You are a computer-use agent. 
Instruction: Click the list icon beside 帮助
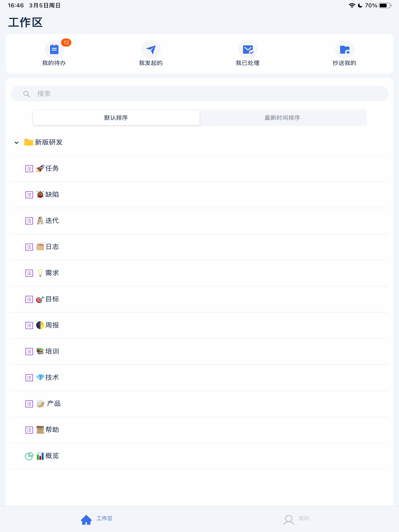pyautogui.click(x=29, y=430)
